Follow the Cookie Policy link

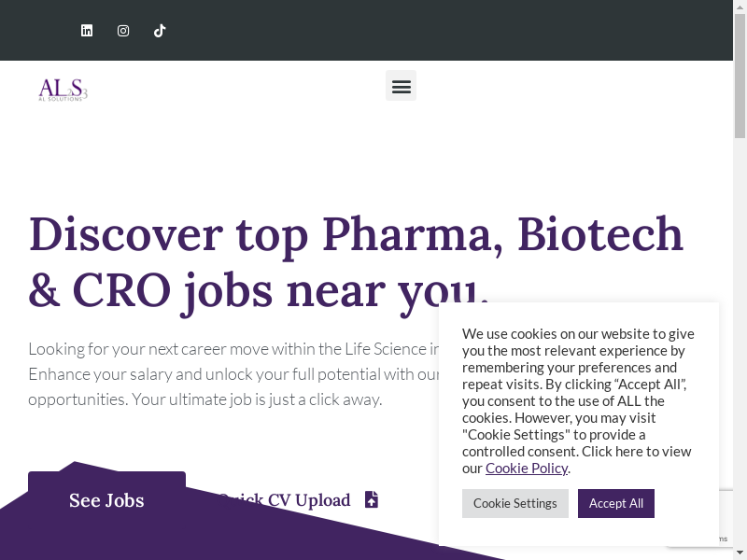click(526, 469)
